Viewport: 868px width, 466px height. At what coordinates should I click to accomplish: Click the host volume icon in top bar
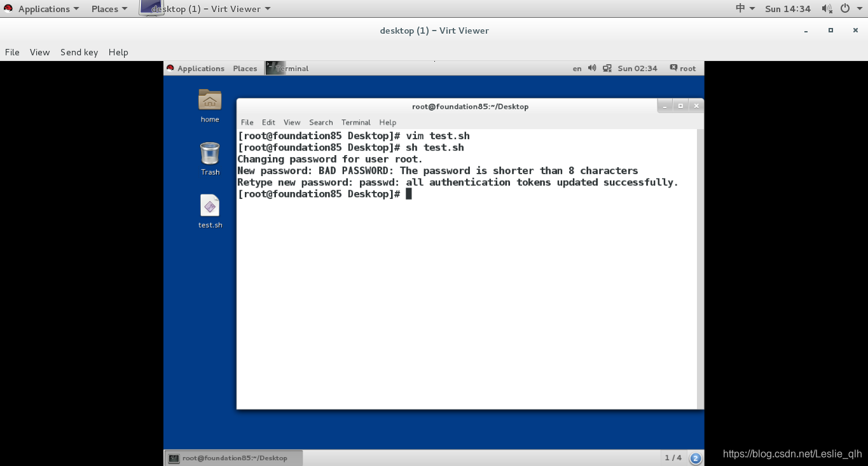827,8
